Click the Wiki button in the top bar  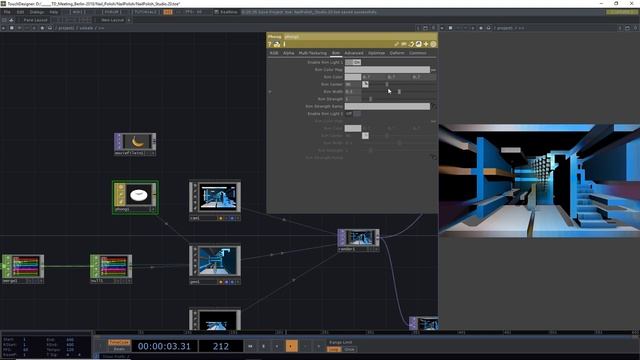tap(79, 12)
